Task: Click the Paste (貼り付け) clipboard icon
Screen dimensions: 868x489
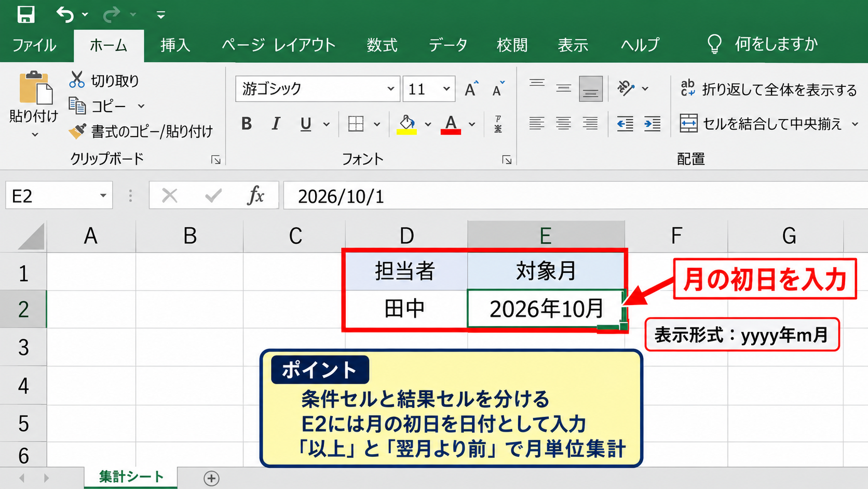Action: (35, 88)
